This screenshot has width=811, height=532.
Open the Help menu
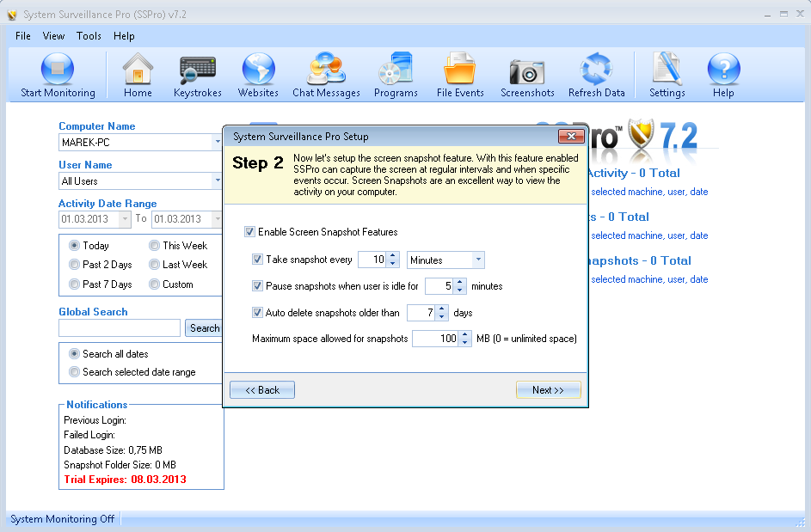pos(124,36)
